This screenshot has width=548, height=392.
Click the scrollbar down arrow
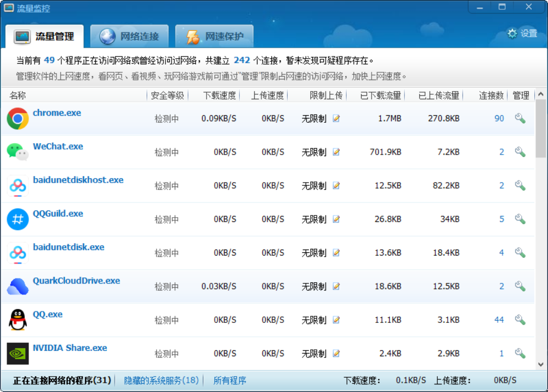tap(541, 364)
